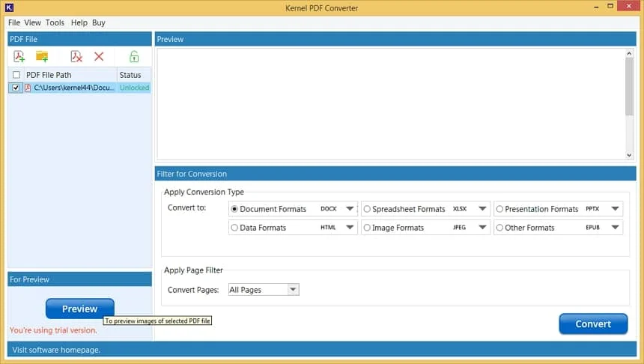Click the Add PDF file icon

pyautogui.click(x=19, y=57)
